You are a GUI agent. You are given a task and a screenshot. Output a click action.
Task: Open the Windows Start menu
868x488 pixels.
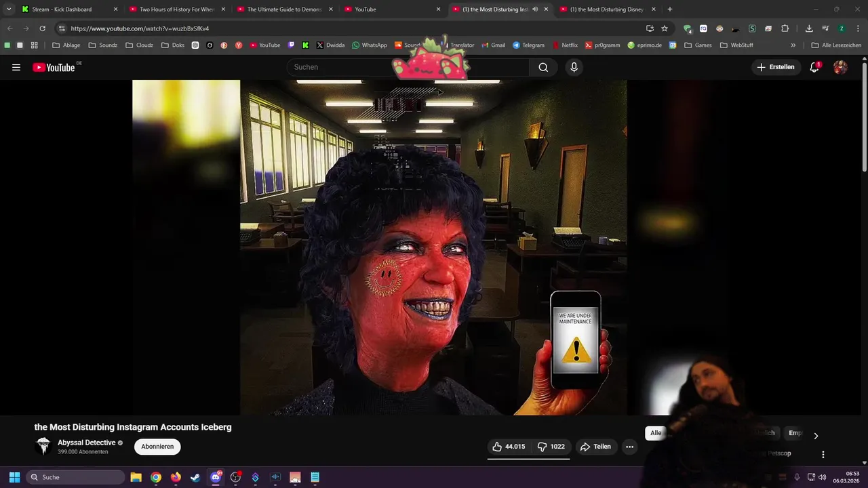(x=14, y=477)
